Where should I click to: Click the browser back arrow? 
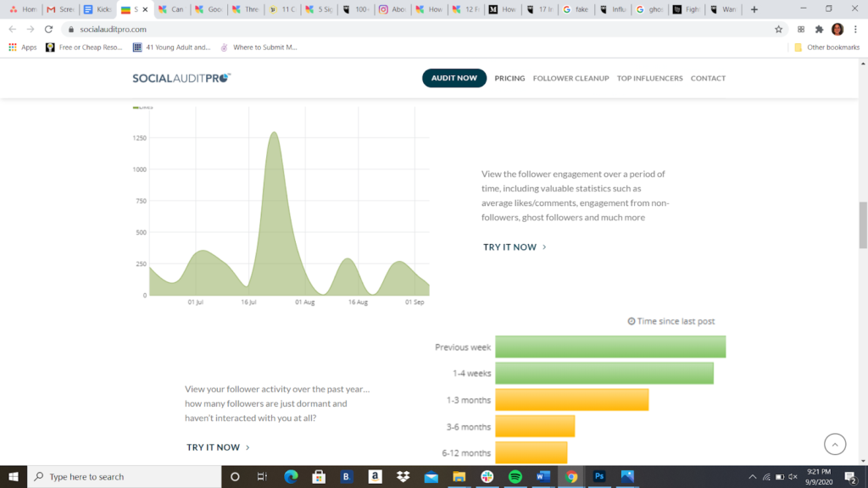click(11, 28)
